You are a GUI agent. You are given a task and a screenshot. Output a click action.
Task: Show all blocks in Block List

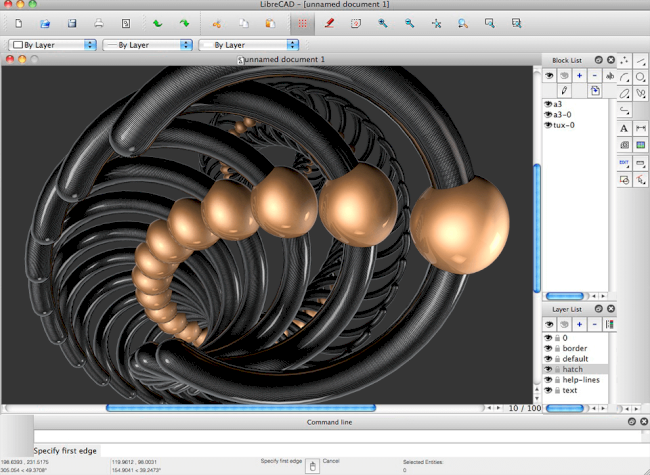pyautogui.click(x=549, y=76)
